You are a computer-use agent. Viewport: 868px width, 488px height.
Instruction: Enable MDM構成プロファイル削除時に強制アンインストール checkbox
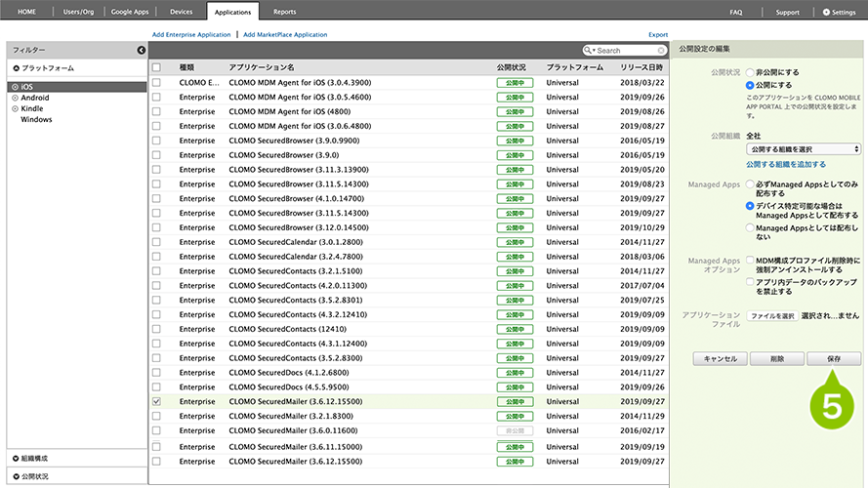pos(750,260)
